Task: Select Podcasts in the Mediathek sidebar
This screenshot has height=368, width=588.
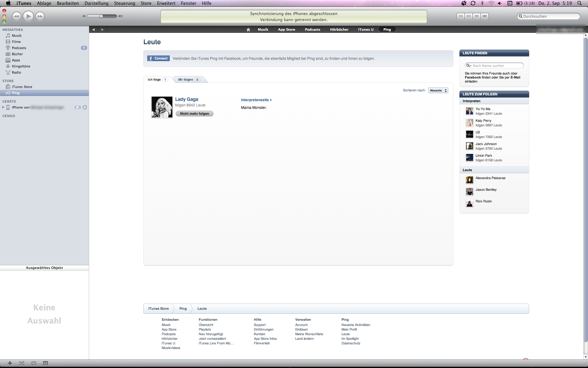Action: pyautogui.click(x=44, y=48)
